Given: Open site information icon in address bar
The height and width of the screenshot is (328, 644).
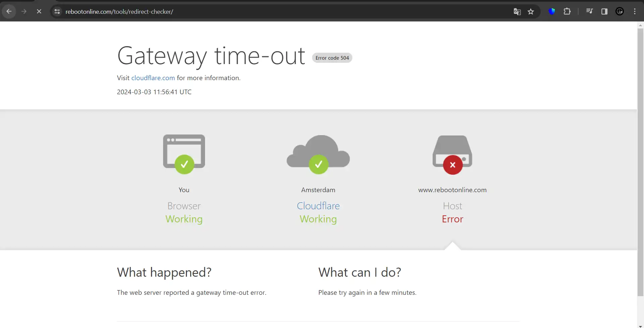Looking at the screenshot, I should [57, 11].
